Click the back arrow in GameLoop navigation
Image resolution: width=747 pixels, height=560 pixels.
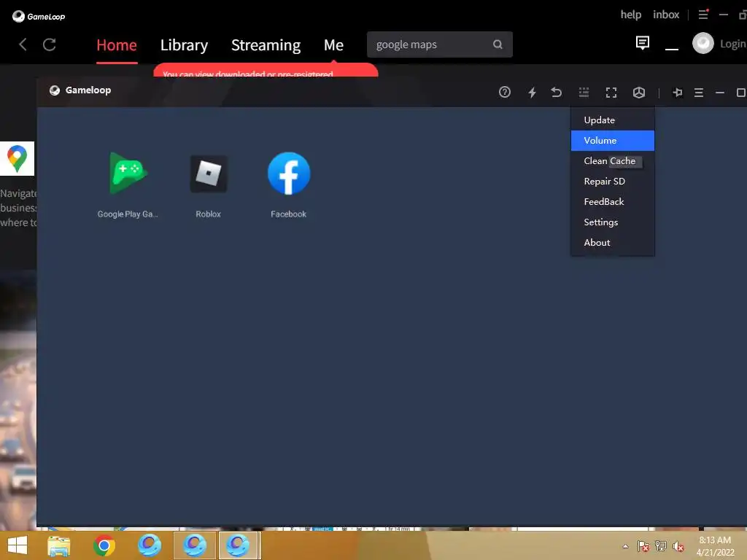click(x=23, y=44)
